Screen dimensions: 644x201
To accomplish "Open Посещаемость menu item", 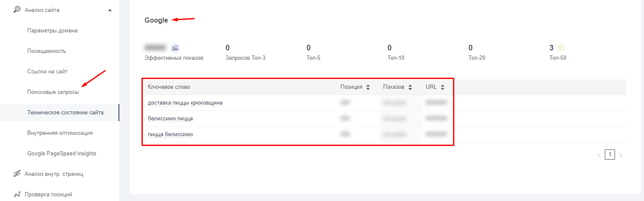I will (x=46, y=51).
